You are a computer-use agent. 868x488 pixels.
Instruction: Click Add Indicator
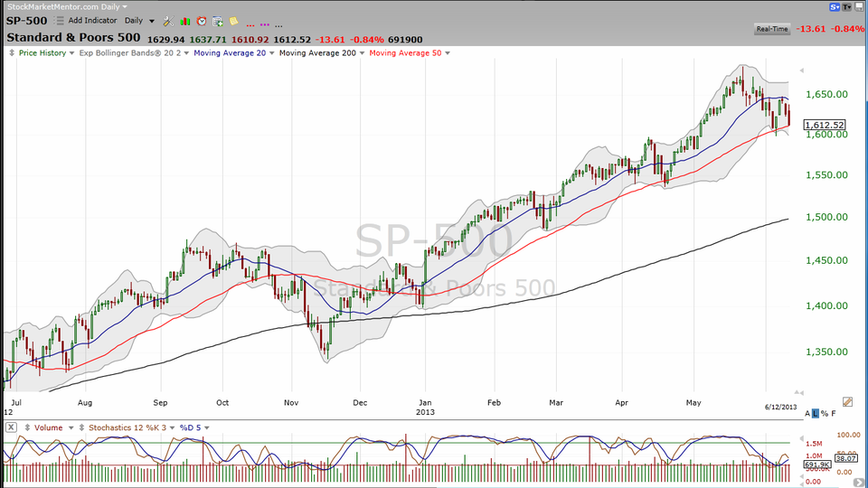[x=92, y=20]
